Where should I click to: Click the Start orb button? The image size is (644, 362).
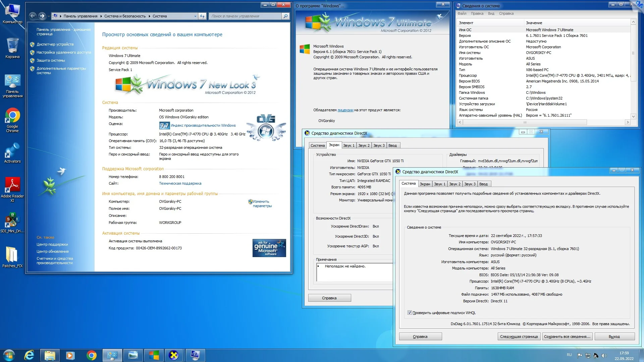[x=9, y=355]
